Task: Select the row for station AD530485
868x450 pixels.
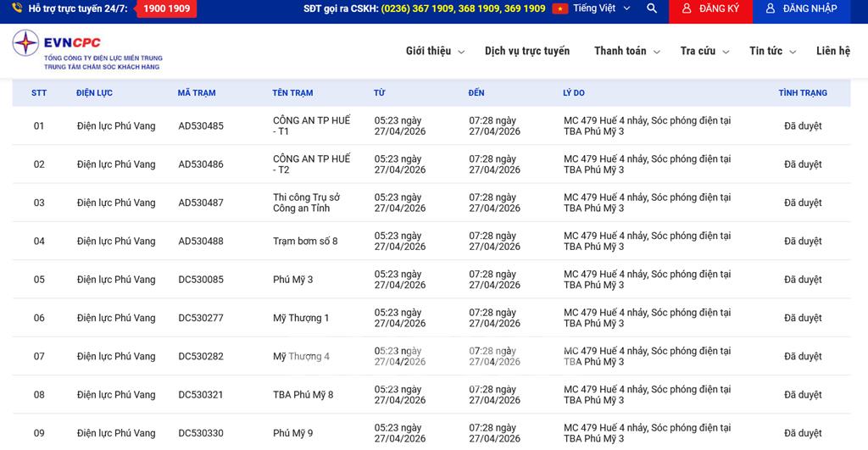Action: [x=201, y=126]
